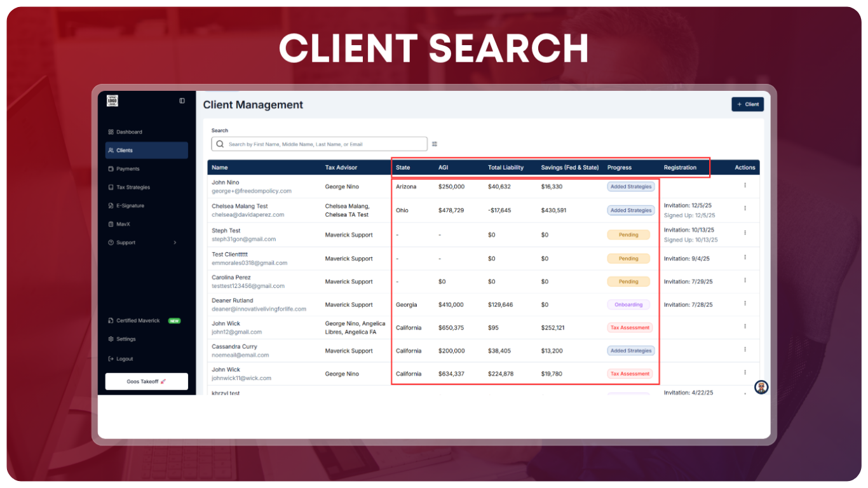Click Logout in the sidebar
This screenshot has width=868, height=488.
pyautogui.click(x=124, y=359)
